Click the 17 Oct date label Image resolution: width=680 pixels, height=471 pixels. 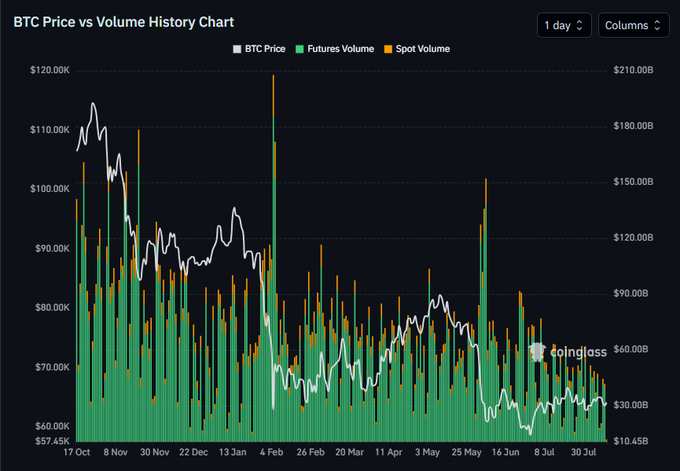[77, 452]
